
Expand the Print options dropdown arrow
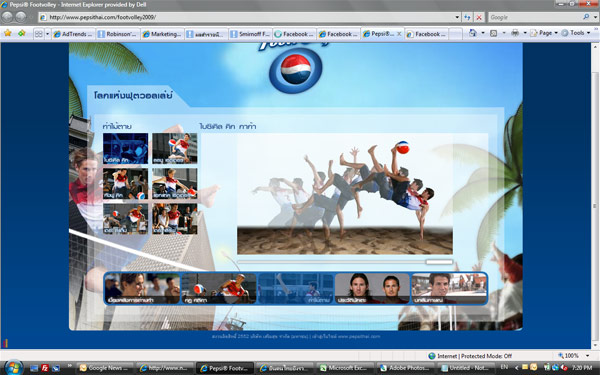point(525,33)
